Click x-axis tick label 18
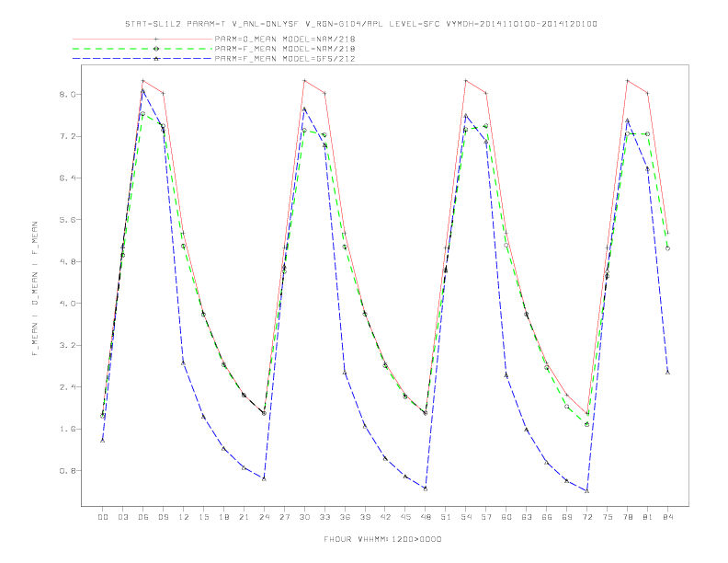The width and height of the screenshot is (728, 563). [223, 517]
